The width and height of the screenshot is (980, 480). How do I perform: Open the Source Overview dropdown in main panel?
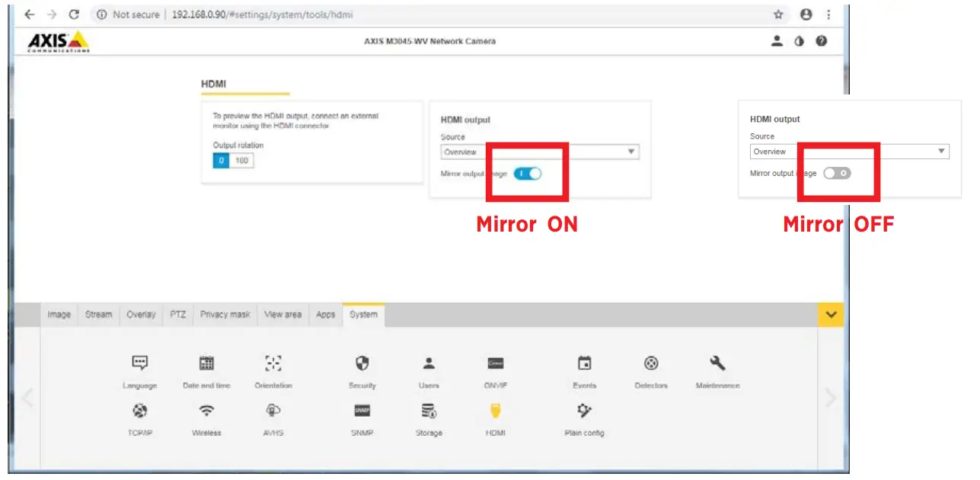(540, 152)
